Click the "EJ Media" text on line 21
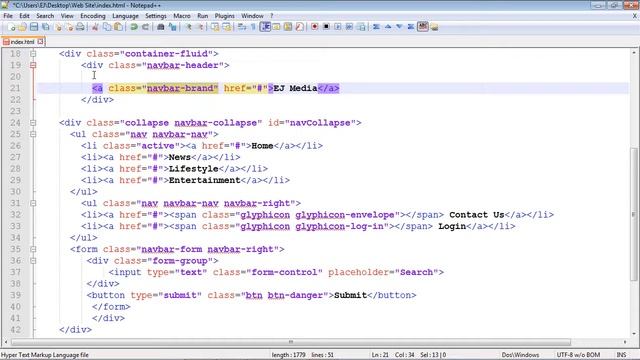The height and width of the screenshot is (360, 640). click(295, 88)
